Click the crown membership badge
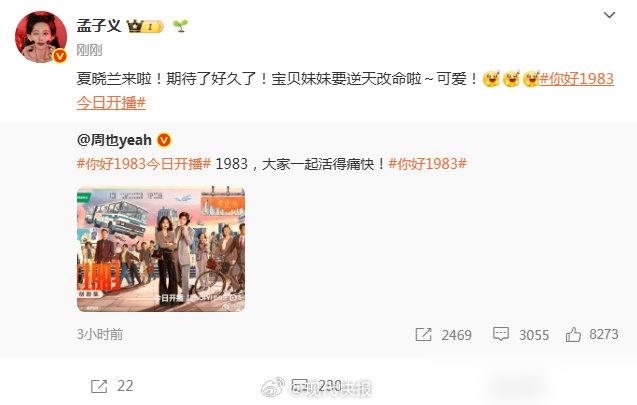 [145, 26]
